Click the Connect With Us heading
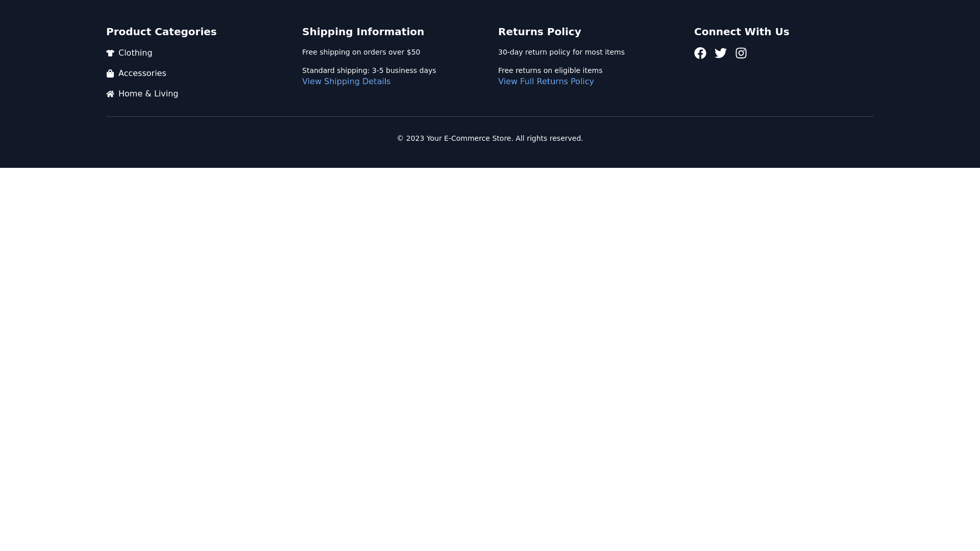 (741, 32)
